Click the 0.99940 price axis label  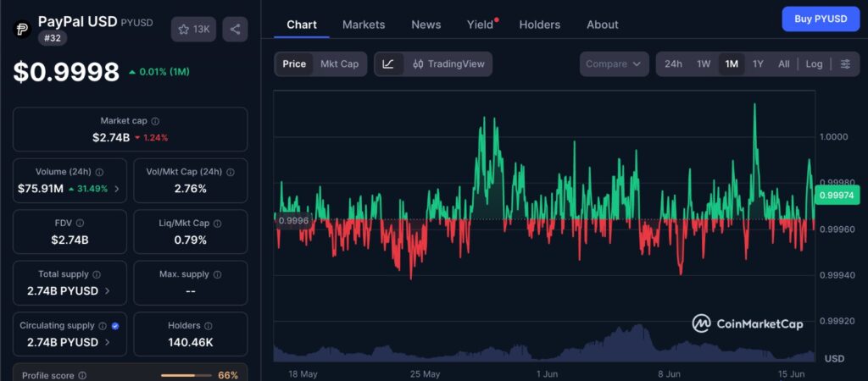837,275
